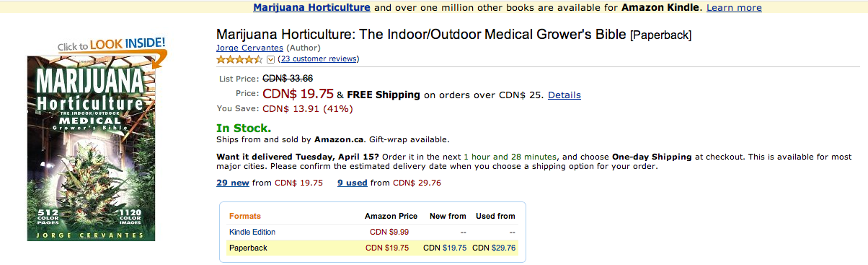868x265 pixels.
Task: Open the rating dropdown arrow beside stars
Action: tap(270, 59)
